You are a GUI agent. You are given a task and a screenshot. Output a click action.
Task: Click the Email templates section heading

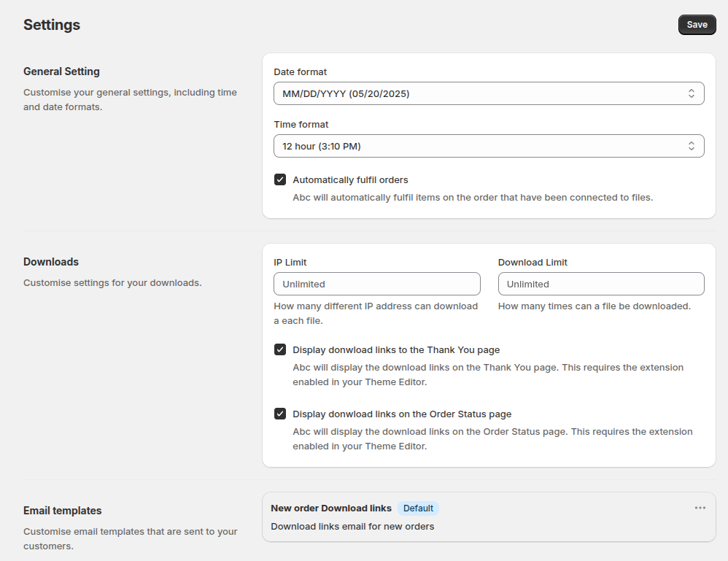tap(62, 511)
